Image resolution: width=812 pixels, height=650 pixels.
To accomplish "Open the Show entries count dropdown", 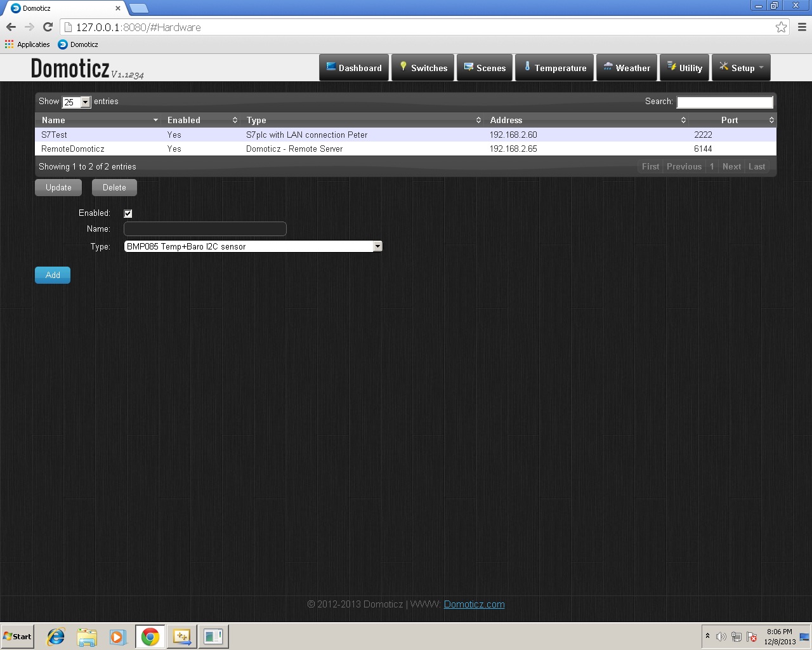I will [77, 102].
